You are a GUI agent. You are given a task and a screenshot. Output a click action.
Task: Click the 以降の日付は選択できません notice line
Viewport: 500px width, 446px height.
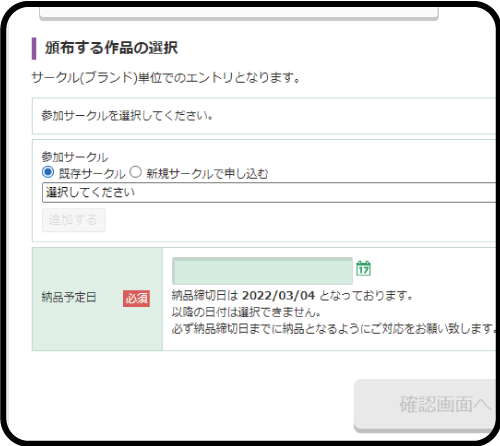tap(246, 312)
